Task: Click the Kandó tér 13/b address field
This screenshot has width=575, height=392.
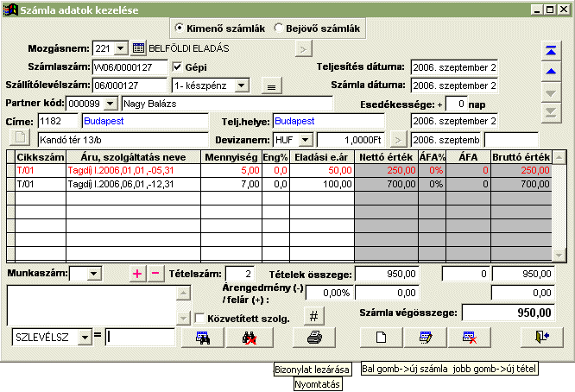Action: pyautogui.click(x=123, y=140)
